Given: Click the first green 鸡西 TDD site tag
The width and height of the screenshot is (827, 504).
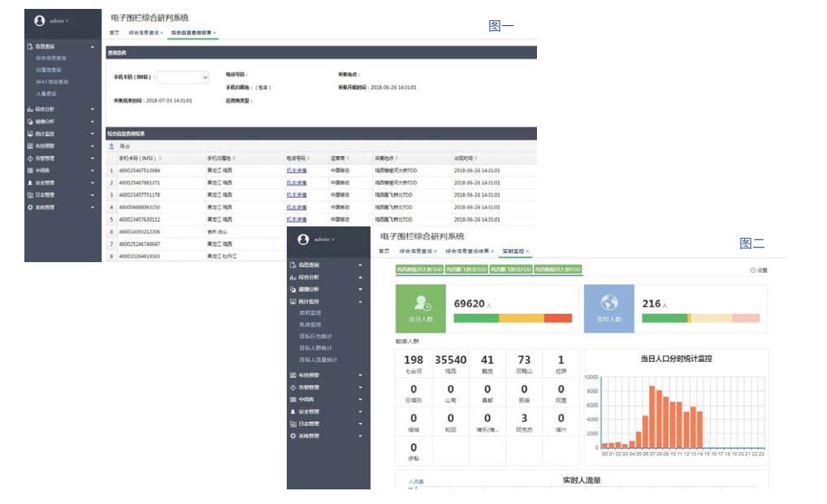Looking at the screenshot, I should 419,269.
